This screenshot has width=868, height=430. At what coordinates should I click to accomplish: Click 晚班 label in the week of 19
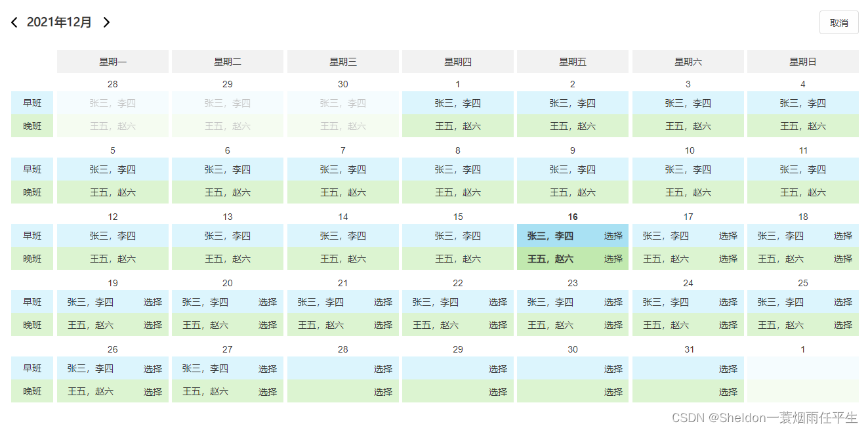pos(32,325)
